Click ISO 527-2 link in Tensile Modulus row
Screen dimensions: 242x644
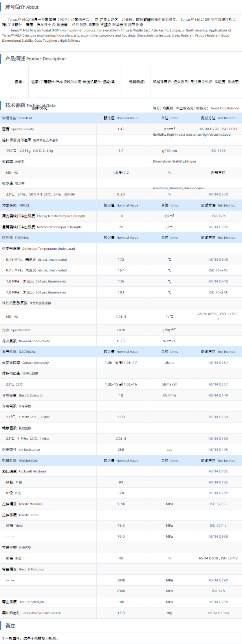tap(218, 504)
